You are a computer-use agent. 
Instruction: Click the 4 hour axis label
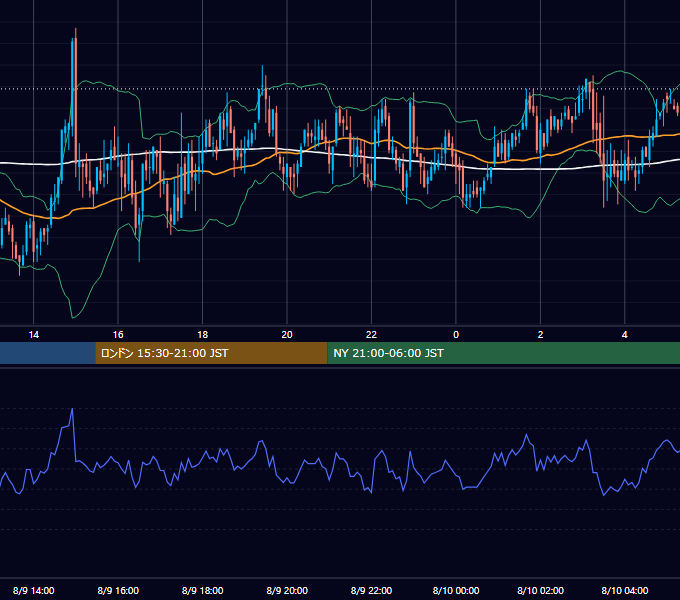tap(624, 335)
